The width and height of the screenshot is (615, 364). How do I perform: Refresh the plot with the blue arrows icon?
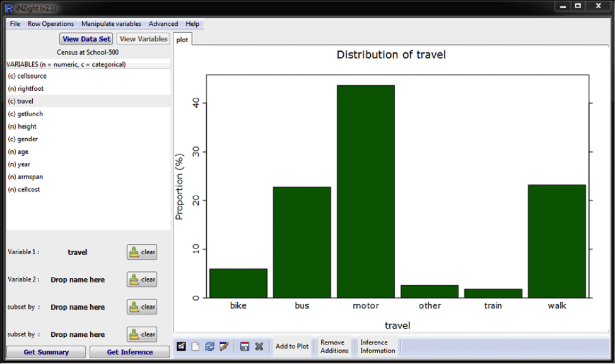click(x=209, y=346)
